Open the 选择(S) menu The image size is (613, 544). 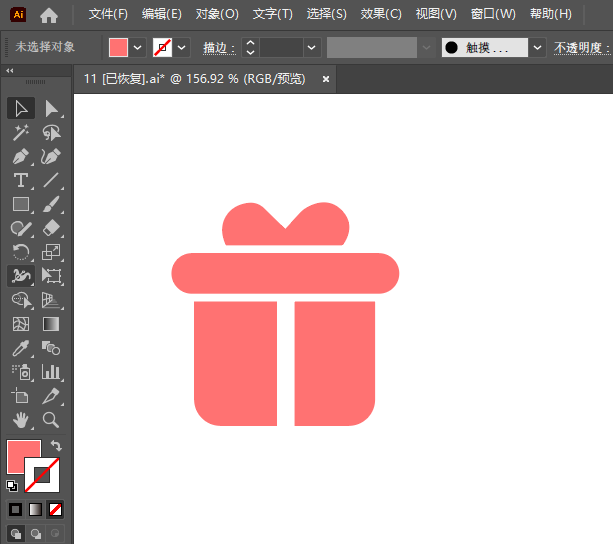click(326, 14)
